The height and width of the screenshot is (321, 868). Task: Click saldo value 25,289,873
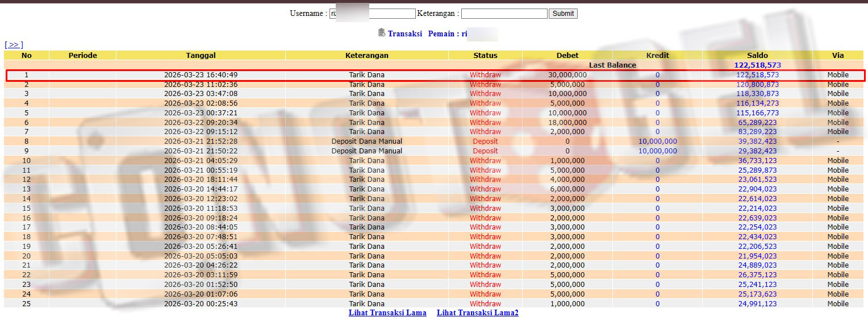pos(757,170)
